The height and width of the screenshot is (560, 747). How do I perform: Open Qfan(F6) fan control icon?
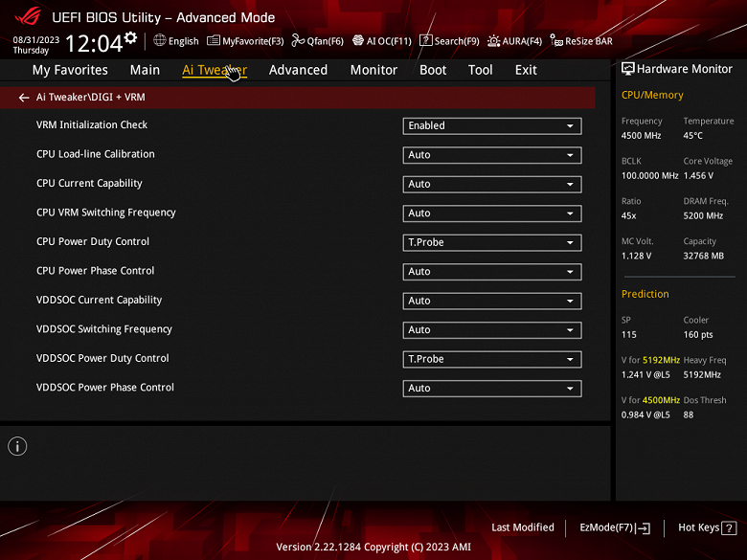298,40
